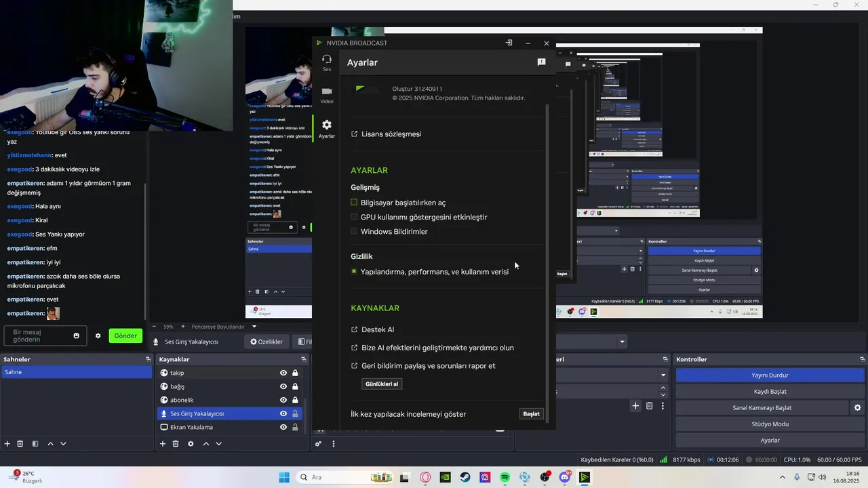Lock the Ekran Yakalama source

(295, 427)
